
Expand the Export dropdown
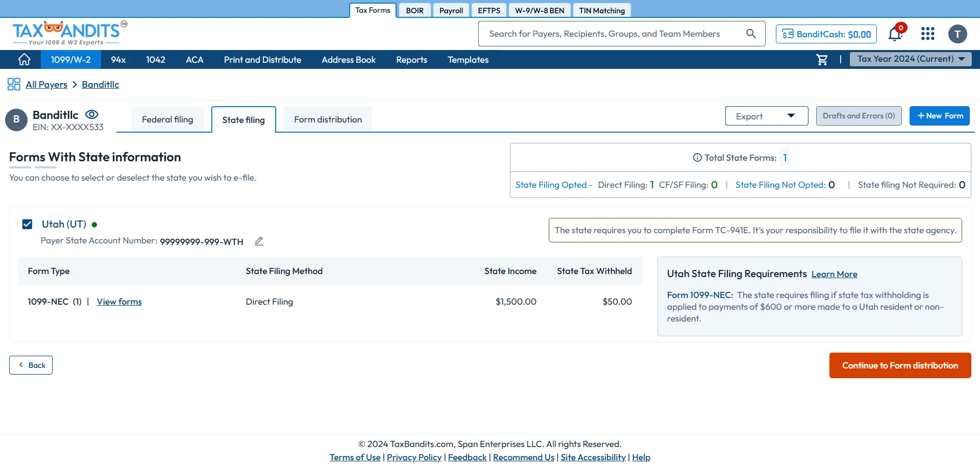point(767,116)
